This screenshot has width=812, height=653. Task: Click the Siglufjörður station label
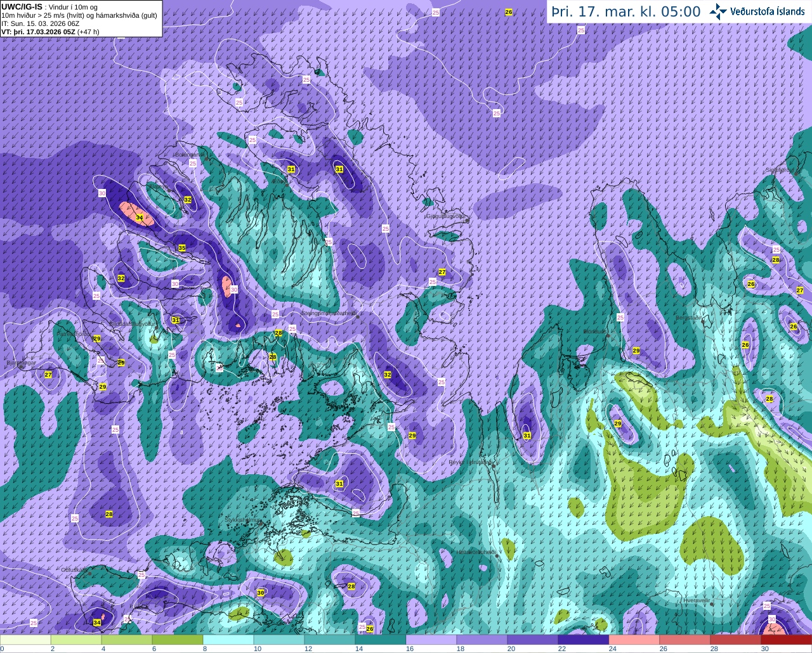[x=780, y=170]
